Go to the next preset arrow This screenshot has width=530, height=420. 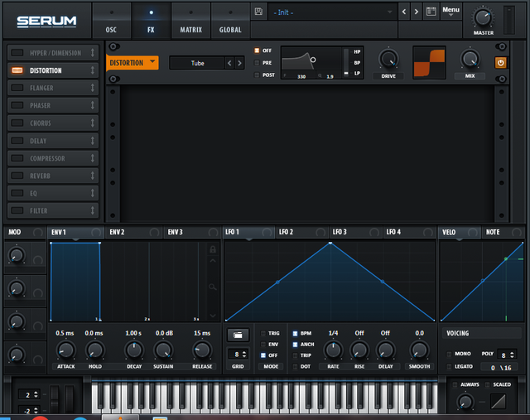point(417,12)
